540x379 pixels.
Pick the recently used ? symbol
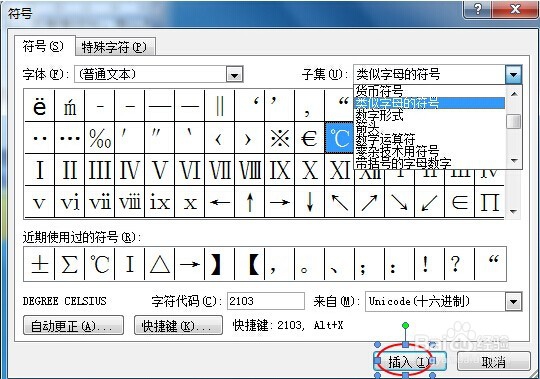coord(459,264)
